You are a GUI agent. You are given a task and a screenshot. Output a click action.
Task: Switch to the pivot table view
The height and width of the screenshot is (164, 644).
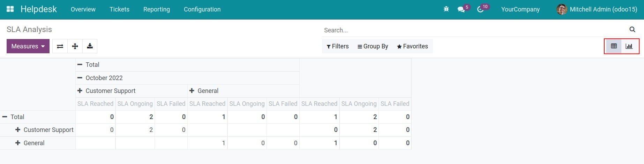(x=614, y=46)
